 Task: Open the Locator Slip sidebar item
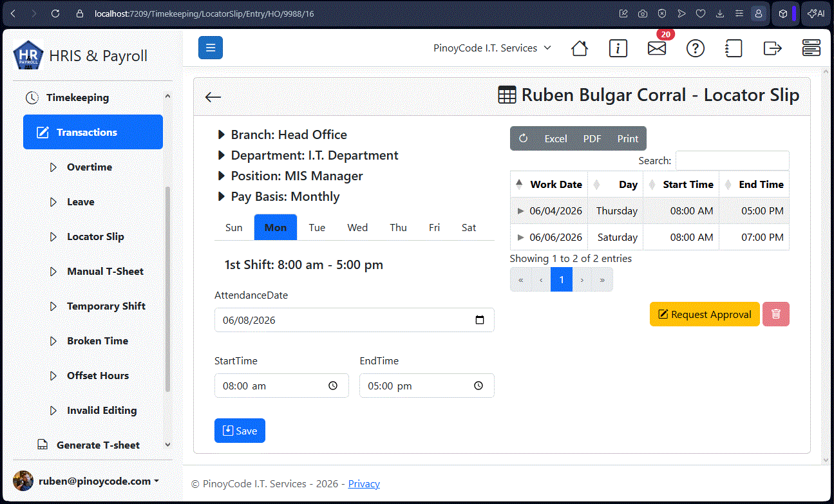click(95, 236)
